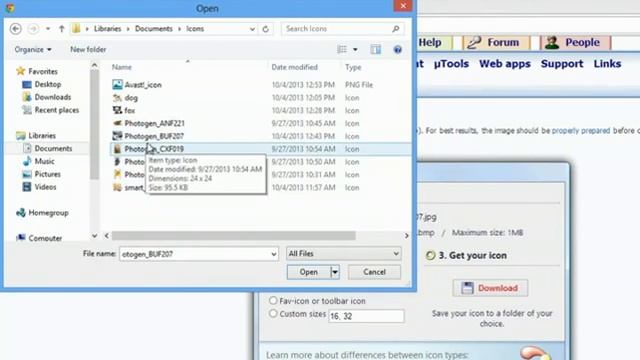Refresh the Icons folder view

pos(266,29)
